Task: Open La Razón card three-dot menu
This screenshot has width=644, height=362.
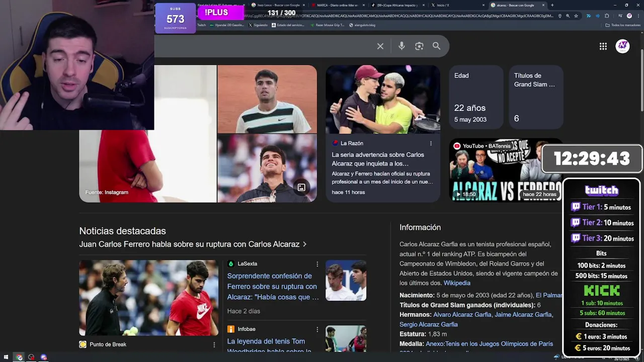Action: pos(431,143)
